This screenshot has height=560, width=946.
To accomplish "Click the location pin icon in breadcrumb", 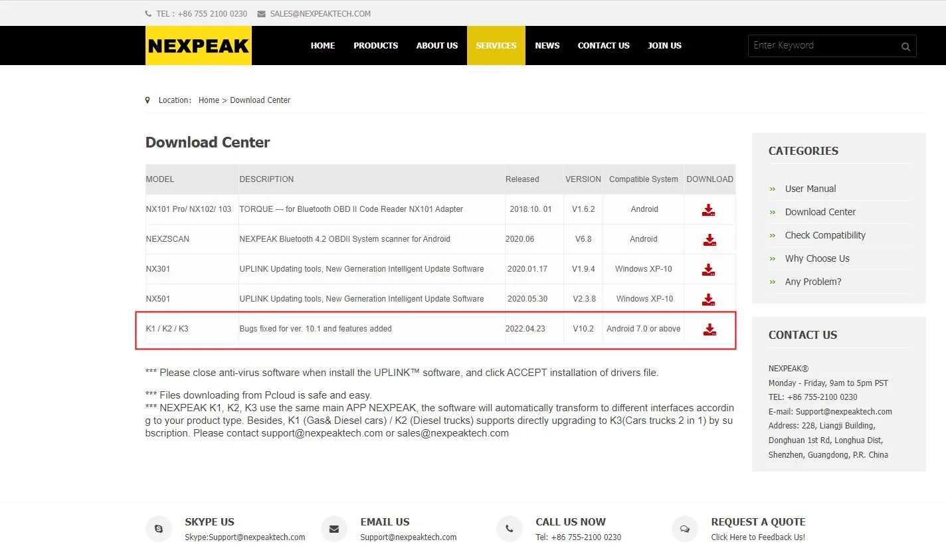I will [147, 100].
